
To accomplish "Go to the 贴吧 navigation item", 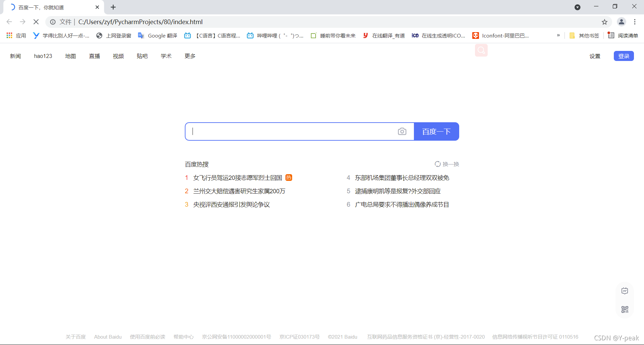I will [142, 56].
